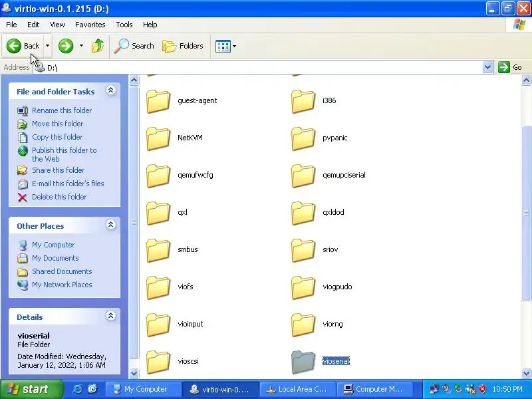Expand the Address bar dropdown
The image size is (532, 399).
tap(487, 67)
